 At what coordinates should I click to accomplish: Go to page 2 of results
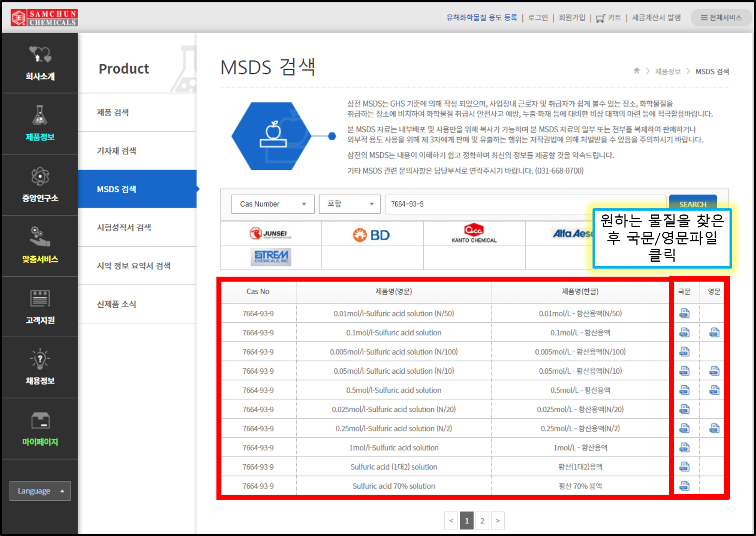(x=482, y=521)
